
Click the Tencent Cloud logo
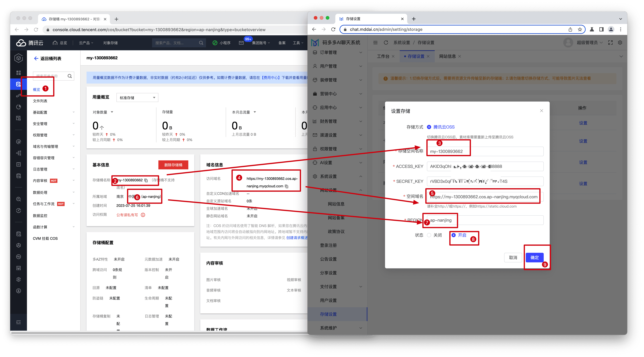[29, 43]
